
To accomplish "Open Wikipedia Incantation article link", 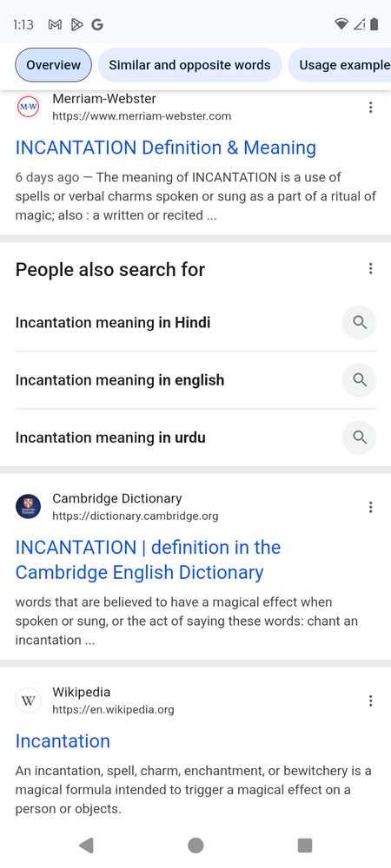I will 63,741.
